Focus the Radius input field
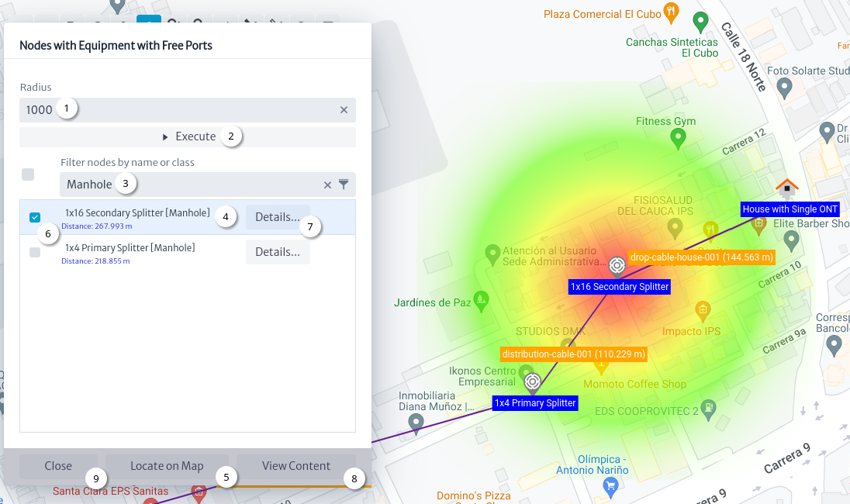The width and height of the screenshot is (850, 504). 188,110
